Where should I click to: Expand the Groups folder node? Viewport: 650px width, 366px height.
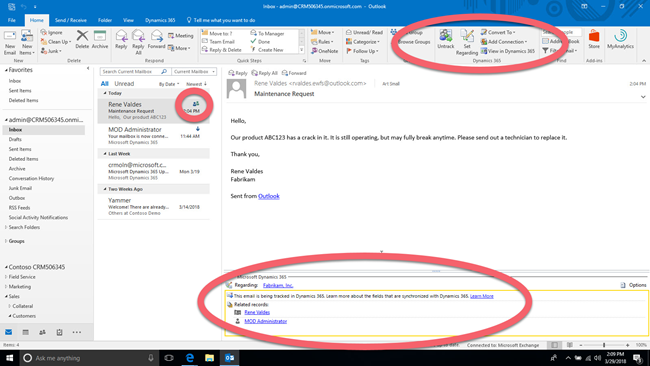pos(6,241)
